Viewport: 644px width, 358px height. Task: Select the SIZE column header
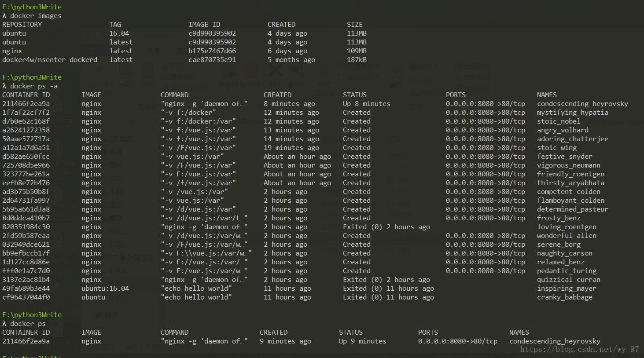pyautogui.click(x=355, y=25)
